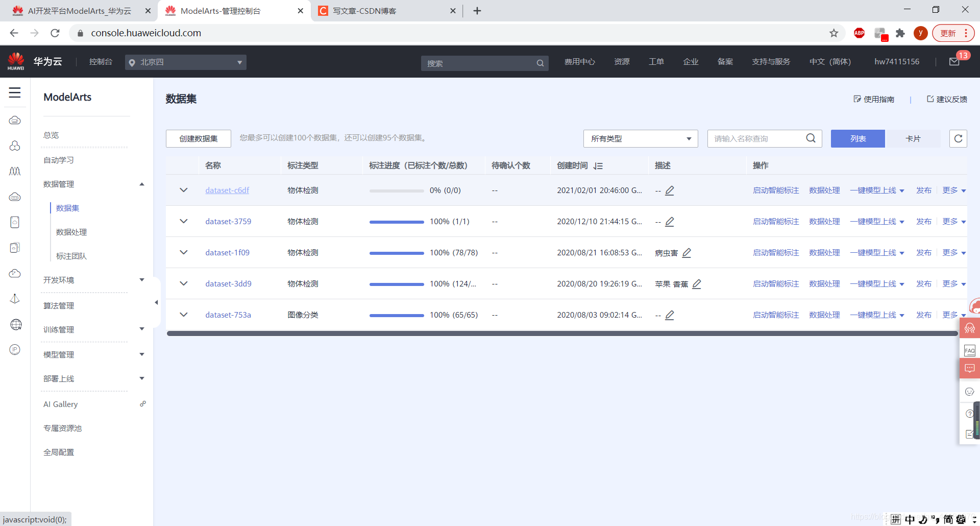
Task: Refresh the dataset list
Action: [x=958, y=138]
